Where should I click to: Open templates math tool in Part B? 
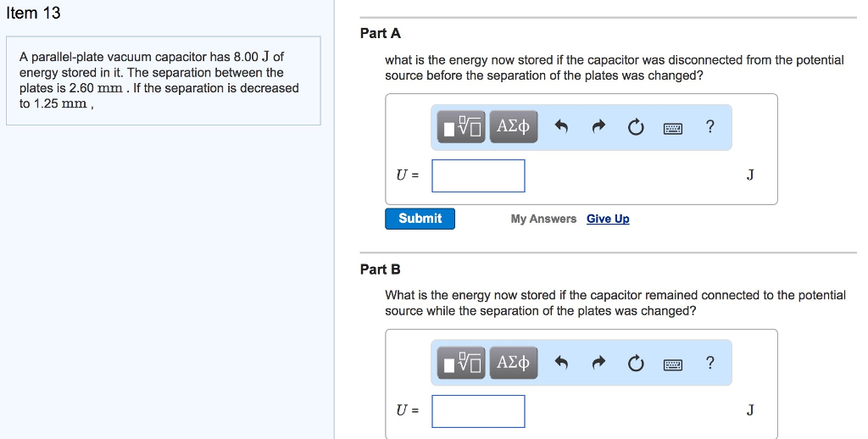click(462, 364)
